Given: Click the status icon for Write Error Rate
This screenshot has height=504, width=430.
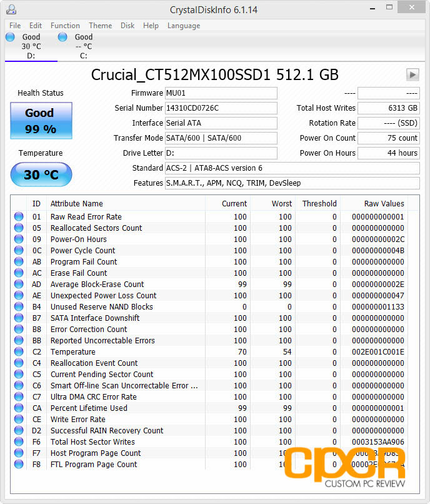Looking at the screenshot, I should (19, 419).
